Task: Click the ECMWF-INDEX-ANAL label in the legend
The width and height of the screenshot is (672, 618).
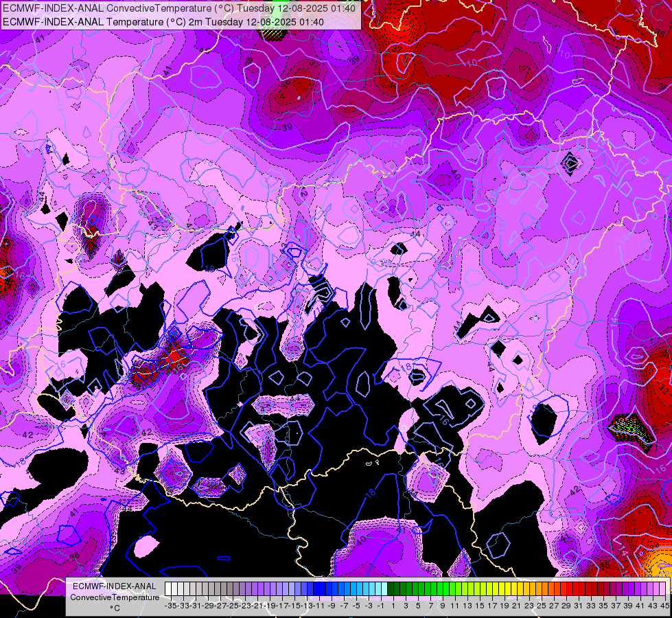Action: (115, 586)
